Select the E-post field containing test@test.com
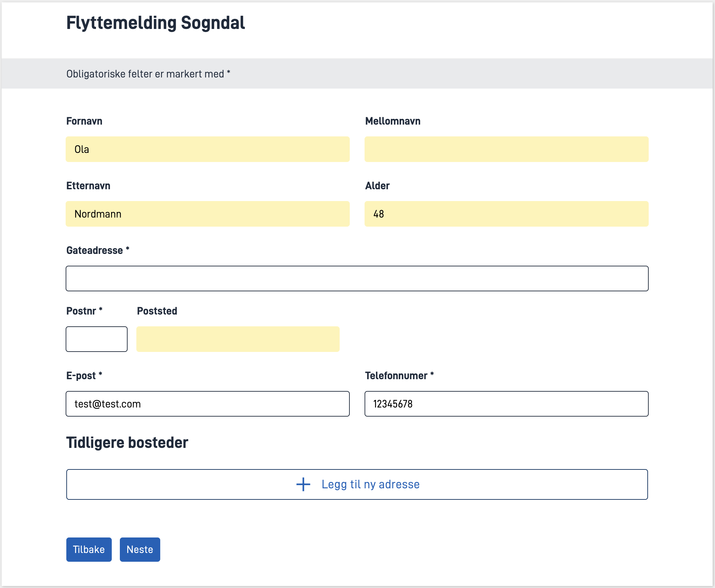 click(207, 404)
